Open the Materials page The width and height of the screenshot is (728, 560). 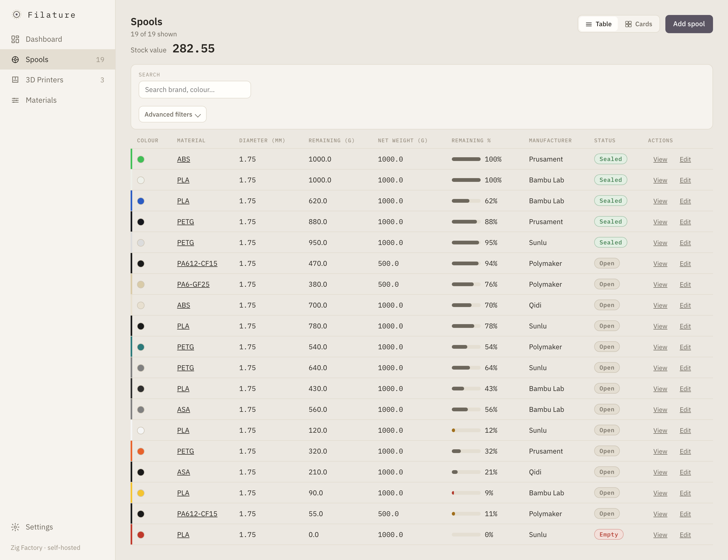point(57,100)
